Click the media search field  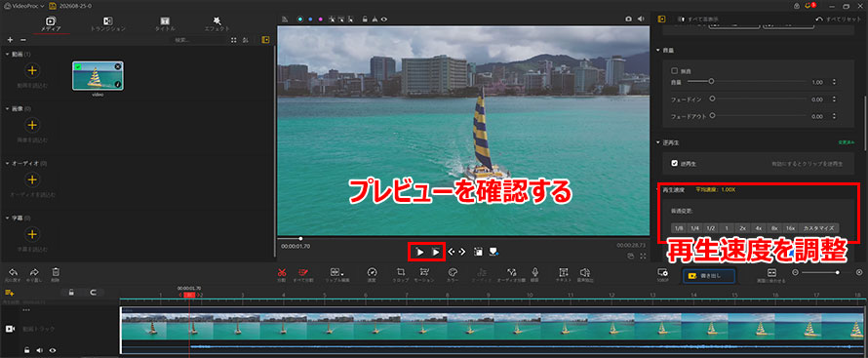pyautogui.click(x=197, y=40)
